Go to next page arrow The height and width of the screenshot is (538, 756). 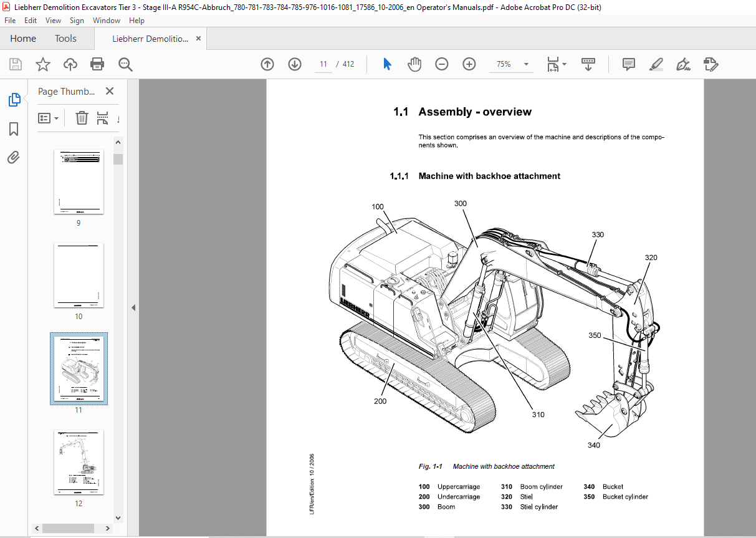pyautogui.click(x=295, y=64)
